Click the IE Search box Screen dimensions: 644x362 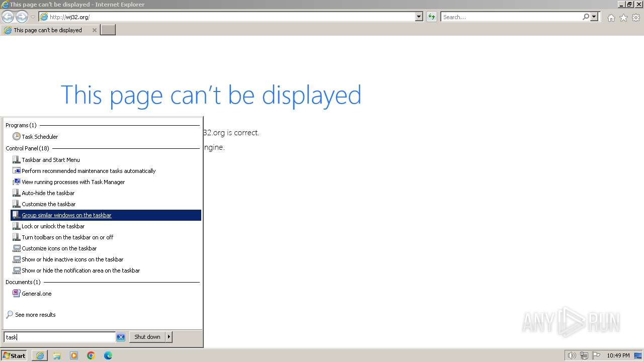[x=511, y=17]
